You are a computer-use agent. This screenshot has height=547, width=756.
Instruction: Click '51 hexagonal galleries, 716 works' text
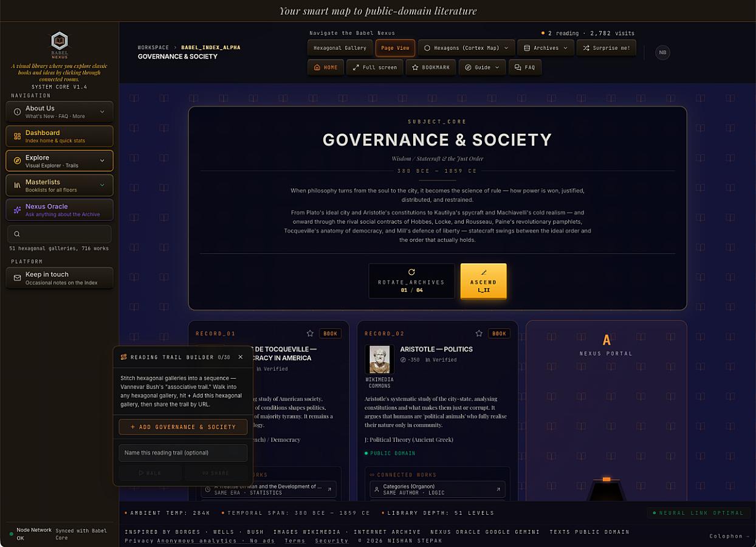pyautogui.click(x=59, y=249)
